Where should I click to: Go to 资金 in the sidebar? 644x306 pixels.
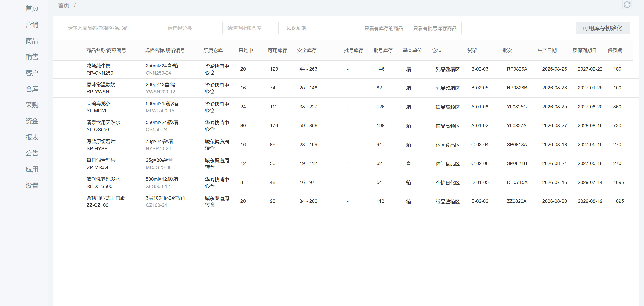pos(32,121)
